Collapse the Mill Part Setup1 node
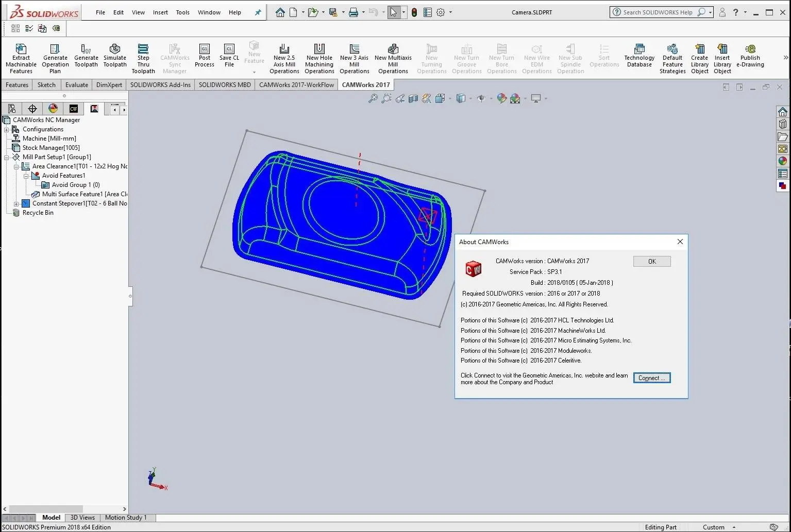This screenshot has height=532, width=791. [7, 157]
